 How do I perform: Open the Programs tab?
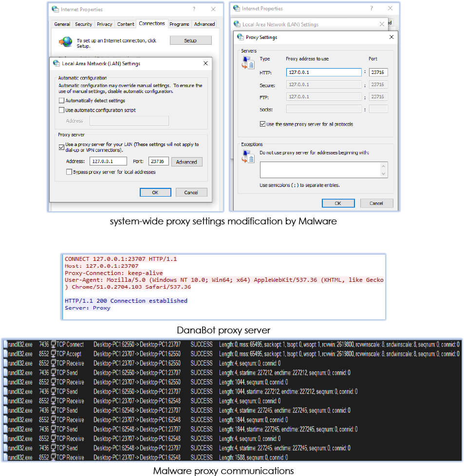(x=179, y=24)
